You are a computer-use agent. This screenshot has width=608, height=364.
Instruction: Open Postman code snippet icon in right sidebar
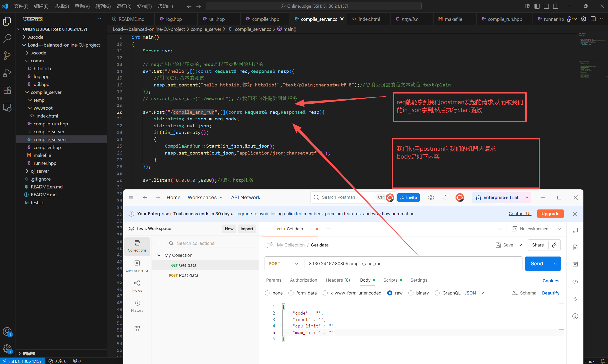pyautogui.click(x=575, y=282)
